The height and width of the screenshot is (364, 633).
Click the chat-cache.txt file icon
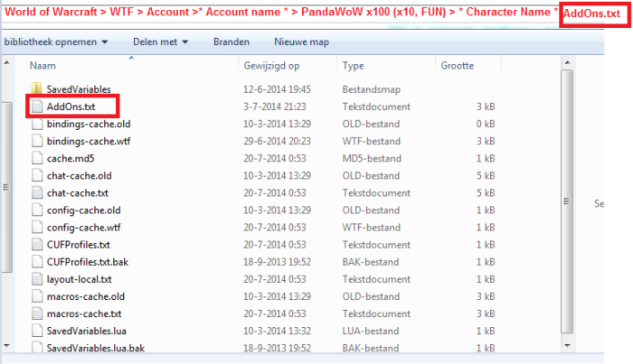click(37, 192)
